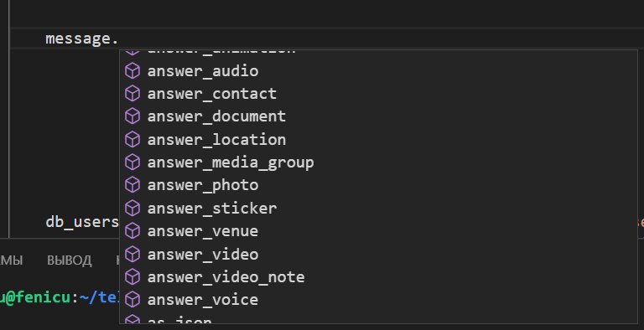644x330 pixels.
Task: Pick answer_sticker in autocomplete popup
Action: pos(378,209)
